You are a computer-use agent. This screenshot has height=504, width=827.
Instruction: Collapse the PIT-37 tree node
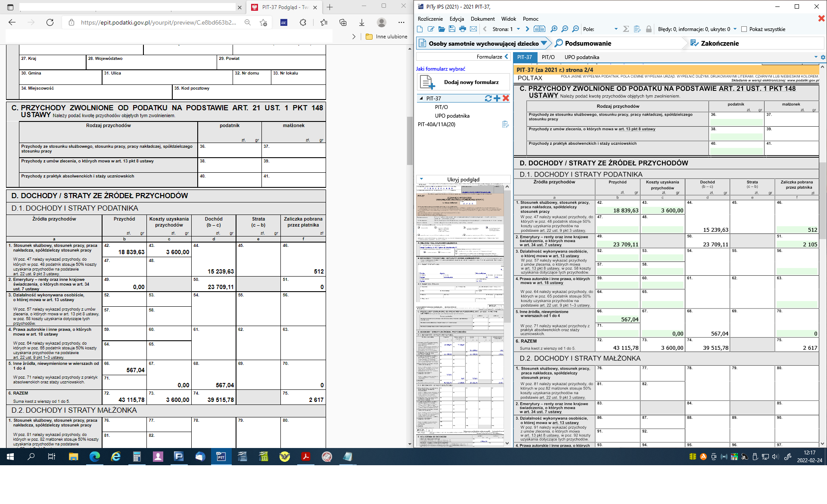pos(421,98)
